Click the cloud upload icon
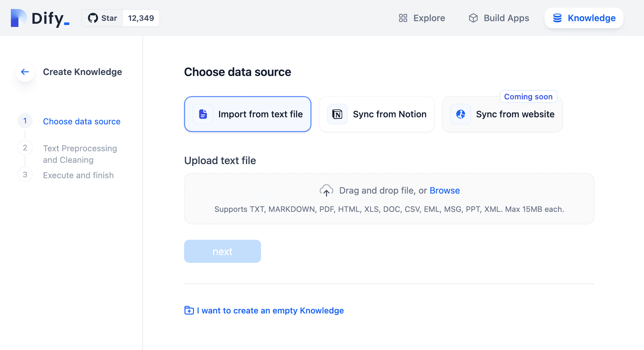Image resolution: width=644 pixels, height=350 pixels. coord(326,190)
